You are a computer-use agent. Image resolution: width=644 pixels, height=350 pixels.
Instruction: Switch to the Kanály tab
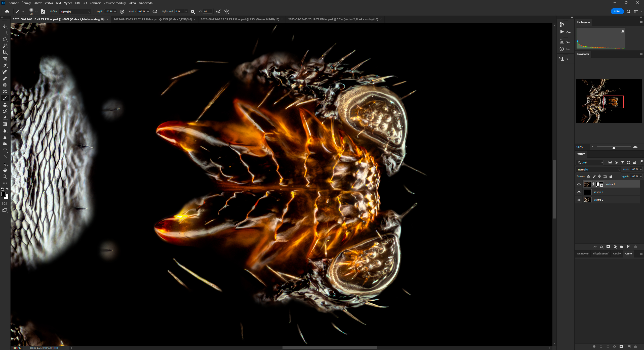617,253
